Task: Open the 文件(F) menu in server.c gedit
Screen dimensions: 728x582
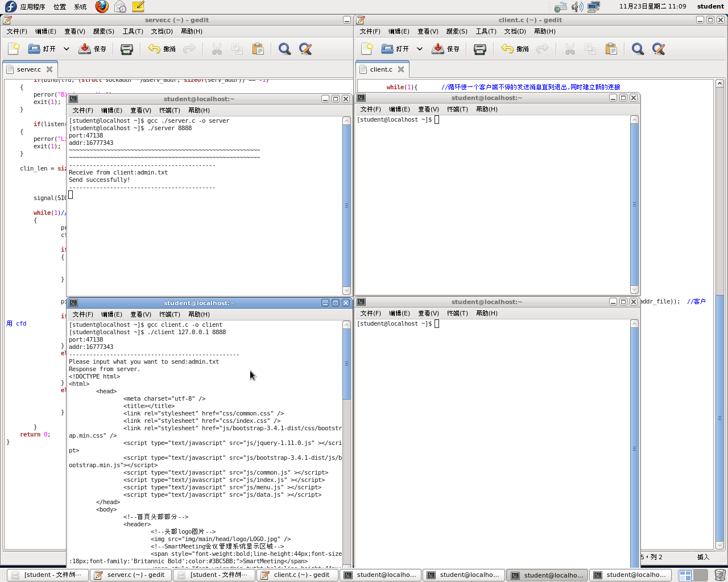Action: tap(17, 31)
